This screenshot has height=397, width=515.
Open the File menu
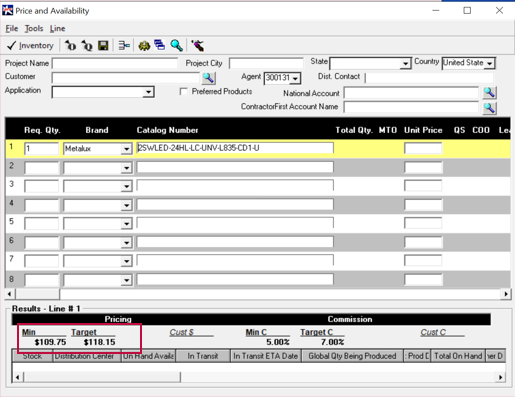(x=12, y=29)
